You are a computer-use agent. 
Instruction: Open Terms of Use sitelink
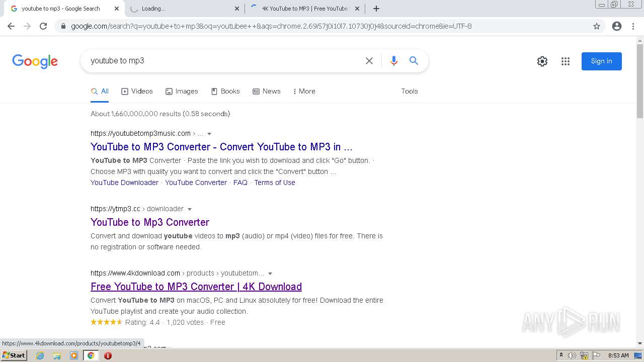[x=275, y=183]
